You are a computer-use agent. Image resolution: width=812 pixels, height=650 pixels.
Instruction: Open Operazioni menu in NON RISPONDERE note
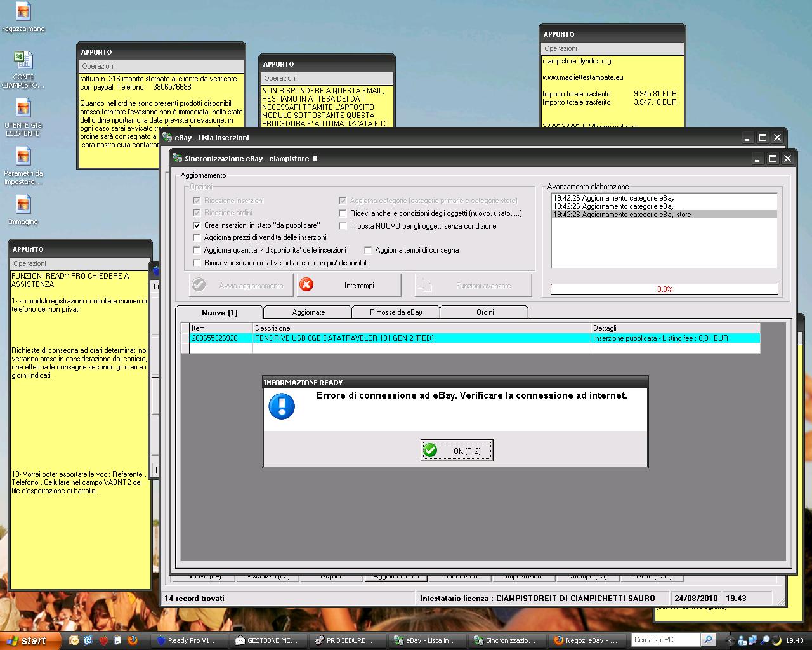pyautogui.click(x=280, y=78)
